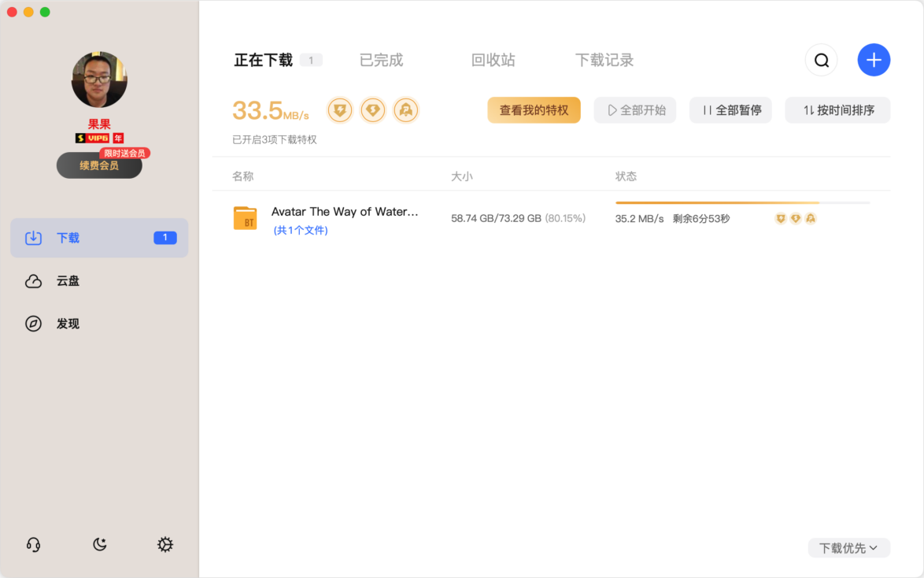Click count badge beside 正在下载 tab
Screen dimensions: 924x578
[x=311, y=60]
